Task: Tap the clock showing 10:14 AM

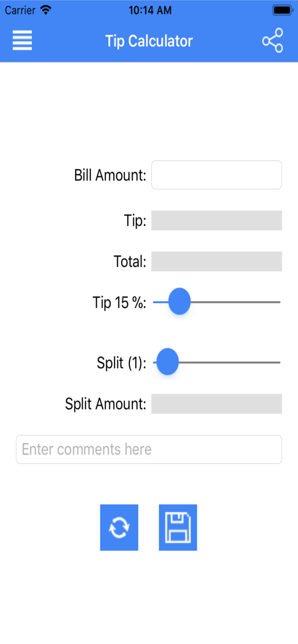Action: point(150,9)
